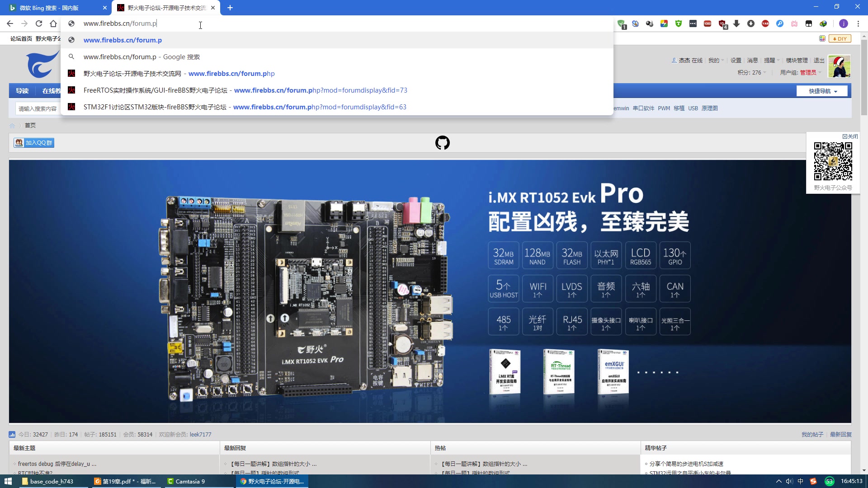Image resolution: width=868 pixels, height=488 pixels.
Task: Switch to the 微软 Bing 搜索 tab
Action: click(54, 8)
